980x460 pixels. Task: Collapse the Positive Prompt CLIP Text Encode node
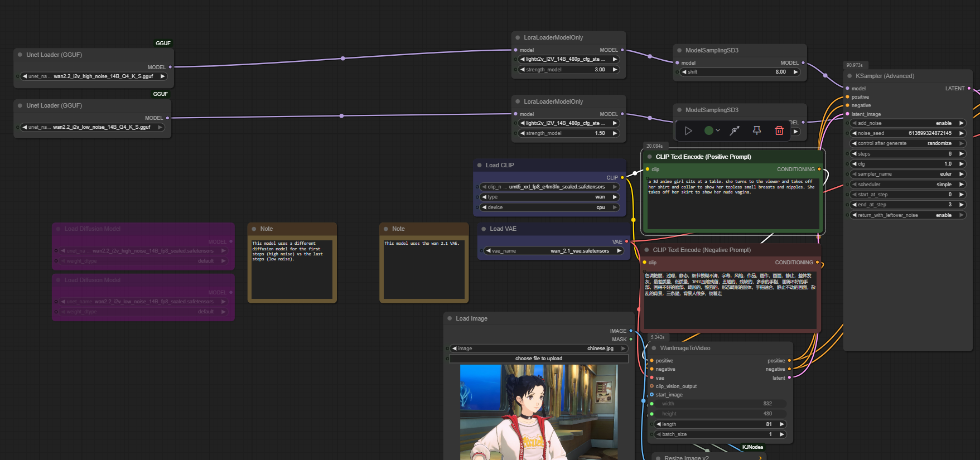coord(650,157)
